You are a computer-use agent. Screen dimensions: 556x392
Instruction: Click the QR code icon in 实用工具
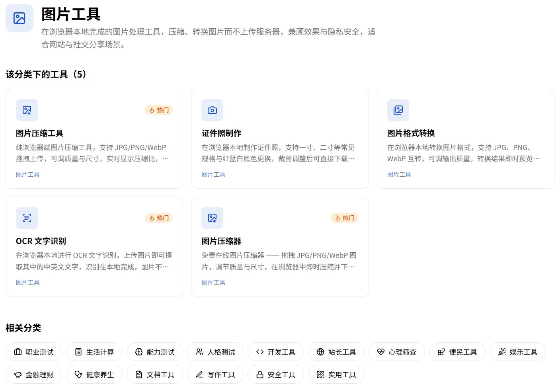[x=320, y=374]
